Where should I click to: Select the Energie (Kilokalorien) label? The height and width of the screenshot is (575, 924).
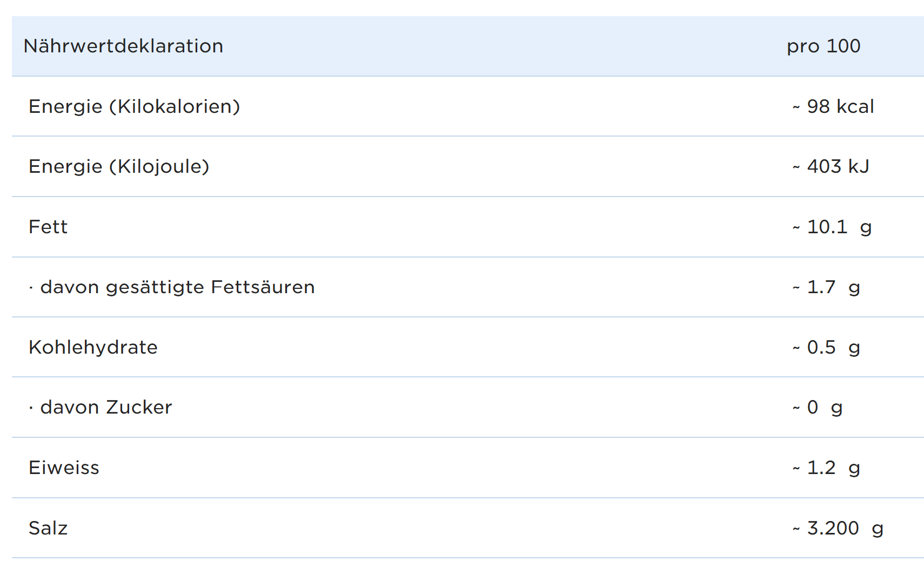point(134,107)
